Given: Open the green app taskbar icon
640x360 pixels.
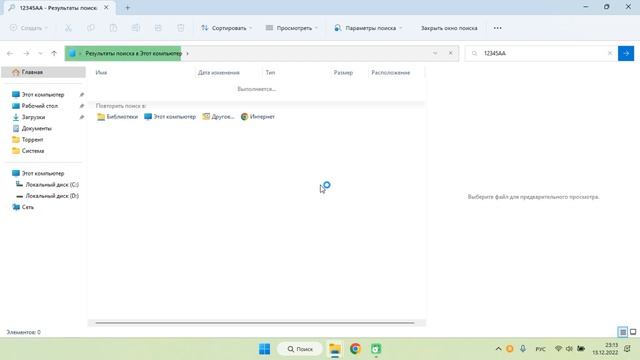Looking at the screenshot, I should coord(376,349).
